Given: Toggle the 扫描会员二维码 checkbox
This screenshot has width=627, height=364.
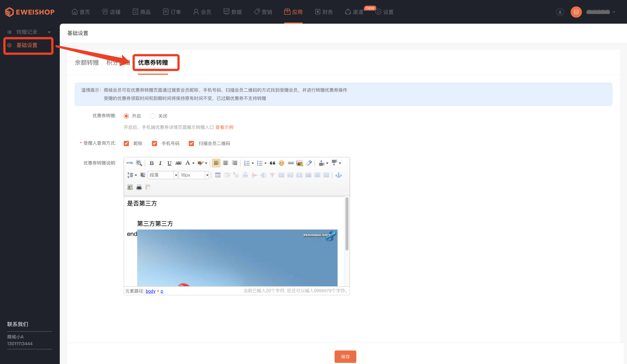Looking at the screenshot, I should (x=191, y=143).
